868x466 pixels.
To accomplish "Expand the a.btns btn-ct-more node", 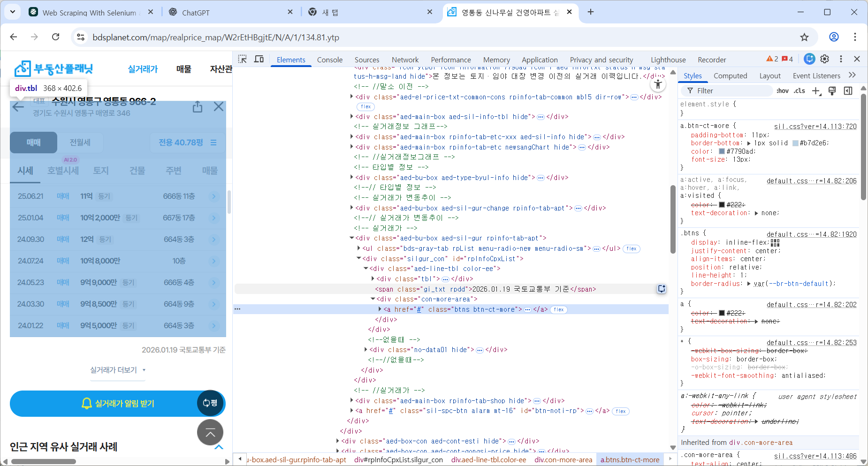I will coord(380,309).
